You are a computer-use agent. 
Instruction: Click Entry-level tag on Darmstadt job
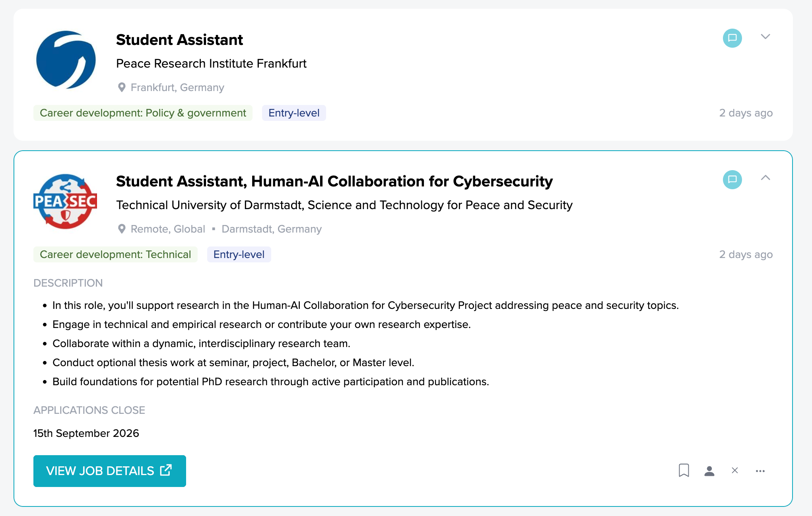coord(239,254)
